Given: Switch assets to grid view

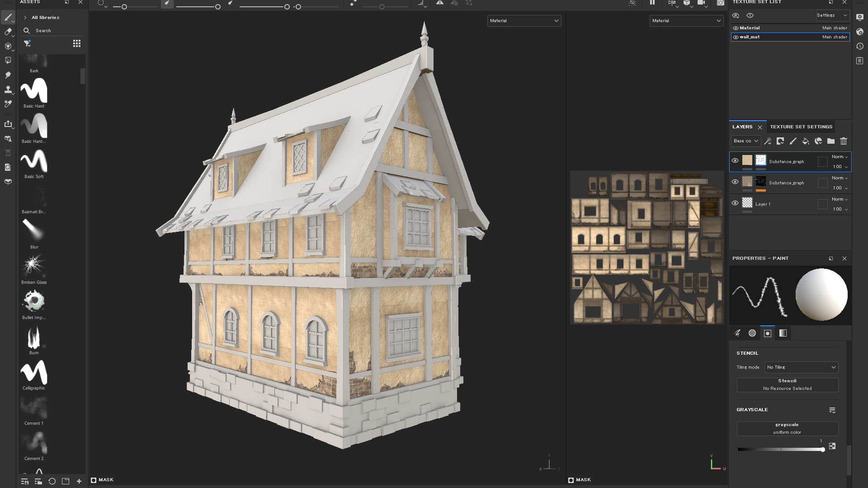Looking at the screenshot, I should click(x=77, y=43).
